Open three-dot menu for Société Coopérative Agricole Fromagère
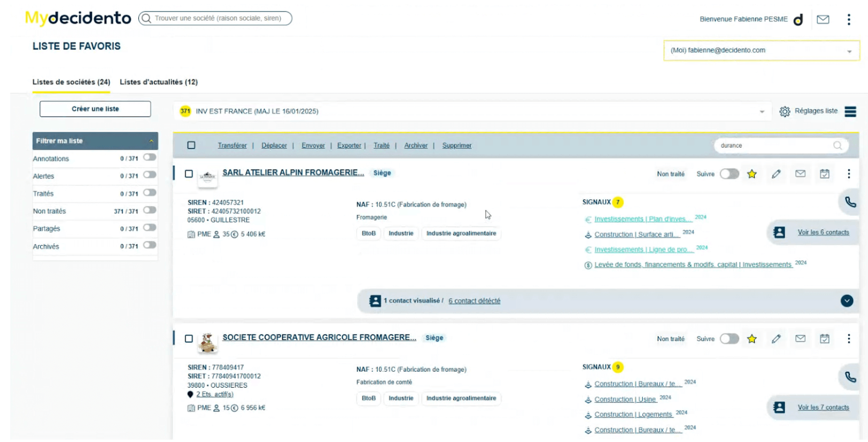Image resolution: width=868 pixels, height=442 pixels. (849, 339)
